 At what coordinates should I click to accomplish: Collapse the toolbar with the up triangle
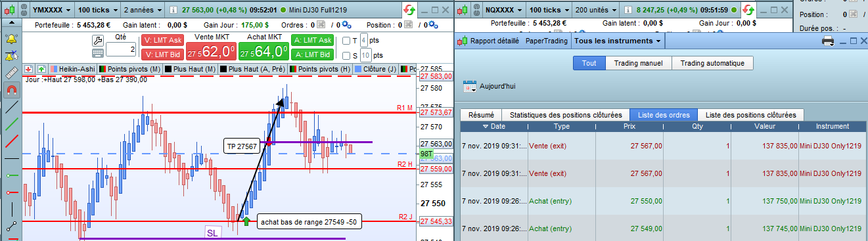pyautogui.click(x=11, y=23)
